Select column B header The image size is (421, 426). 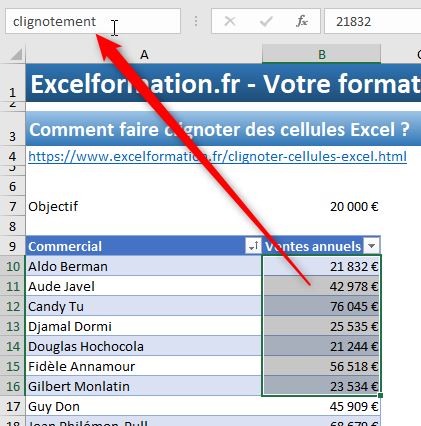point(321,54)
